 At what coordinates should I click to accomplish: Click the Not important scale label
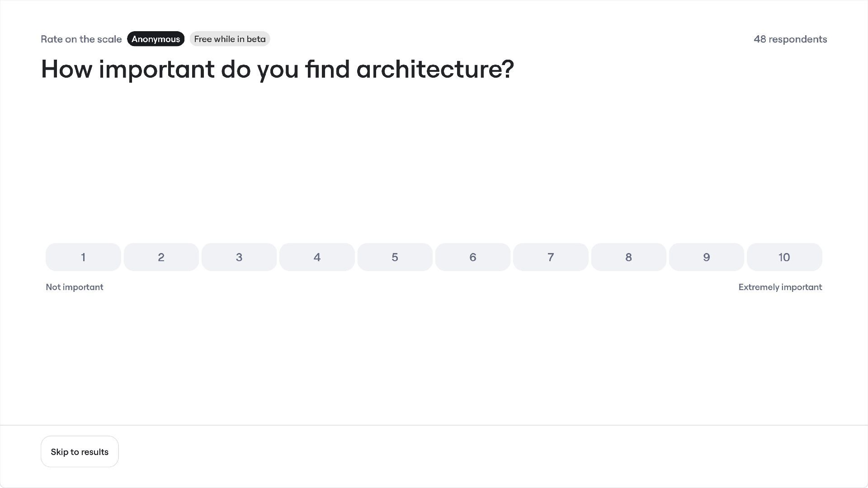pos(75,287)
